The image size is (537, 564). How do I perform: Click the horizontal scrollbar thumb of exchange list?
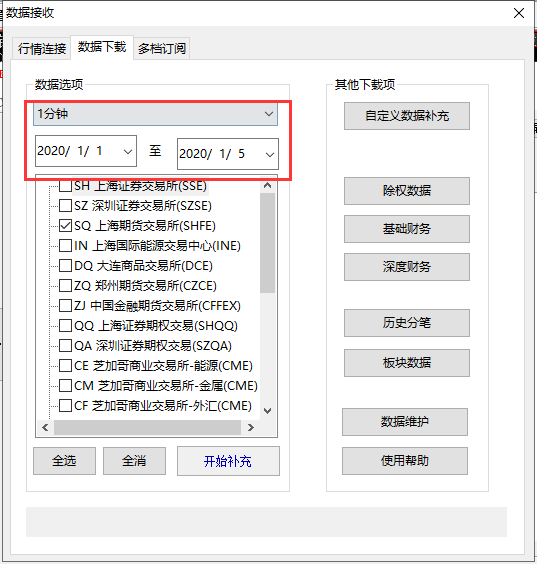click(147, 427)
